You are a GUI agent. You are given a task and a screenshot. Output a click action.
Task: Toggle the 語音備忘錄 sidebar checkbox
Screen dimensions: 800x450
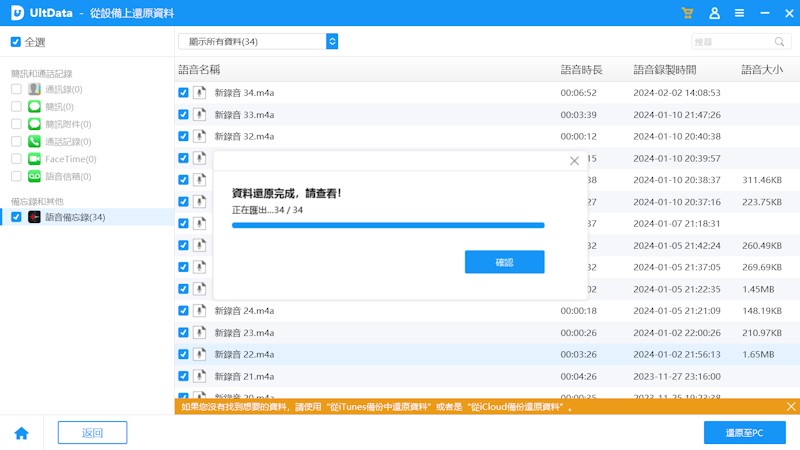16,217
